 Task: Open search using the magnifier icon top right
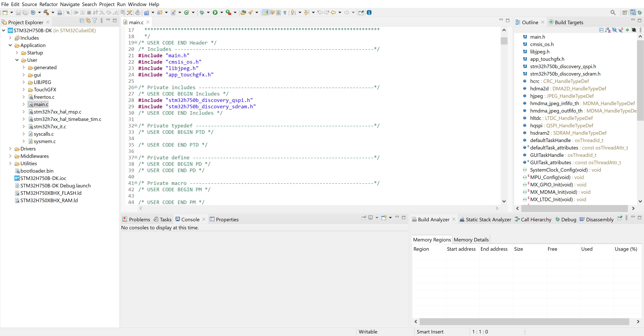click(x=613, y=12)
